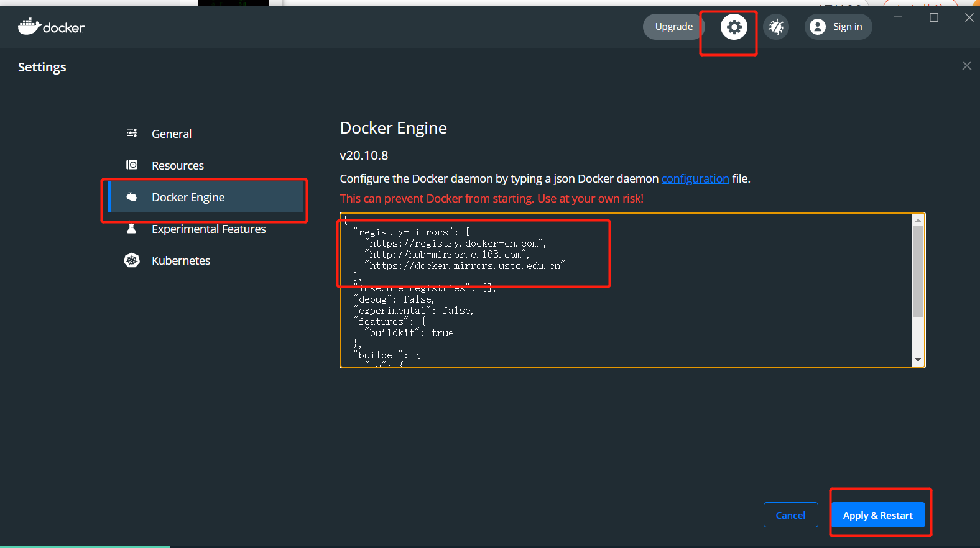Click the "registry-mirrors" key line
This screenshot has height=548, width=980.
[412, 232]
